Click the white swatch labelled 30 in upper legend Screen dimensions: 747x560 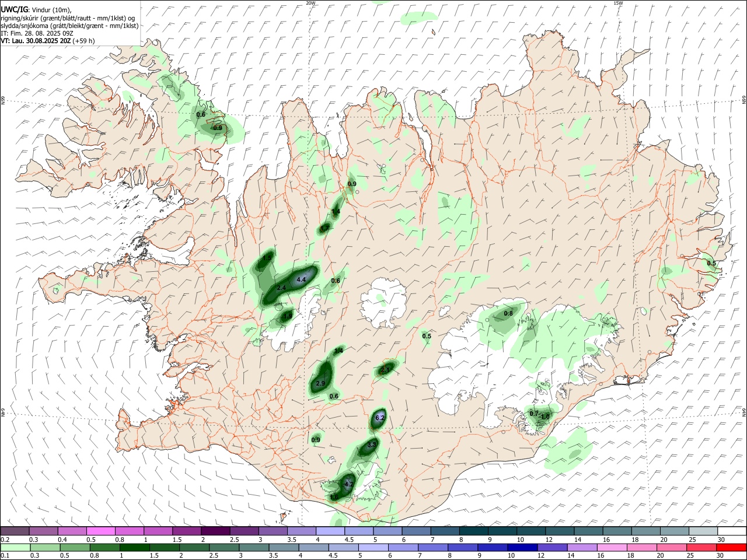(x=731, y=531)
